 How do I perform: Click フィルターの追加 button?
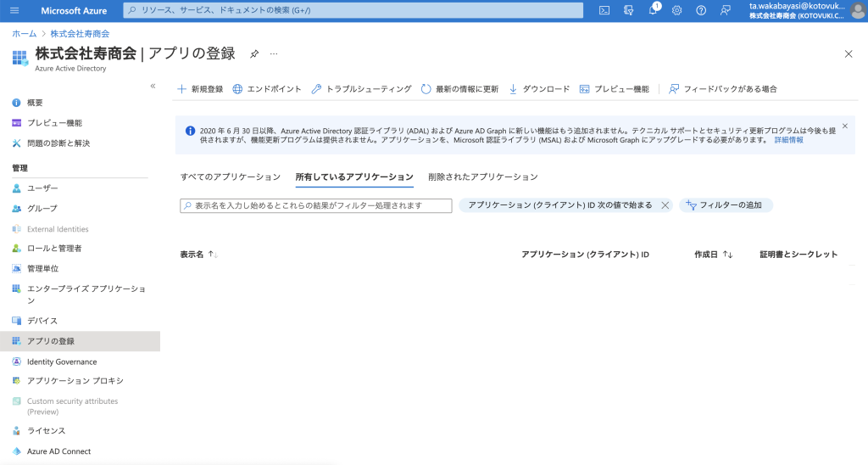726,205
